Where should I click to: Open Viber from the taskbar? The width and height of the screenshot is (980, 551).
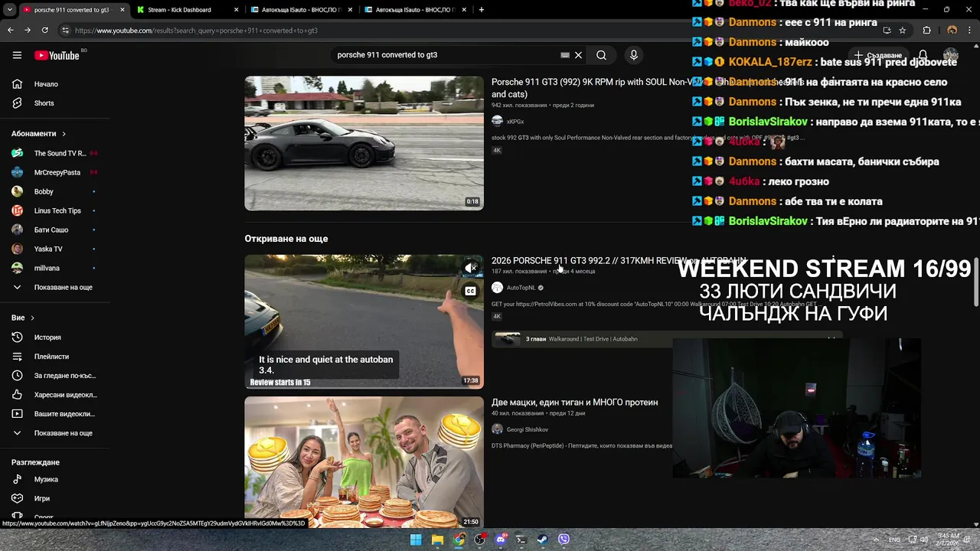[x=563, y=540]
